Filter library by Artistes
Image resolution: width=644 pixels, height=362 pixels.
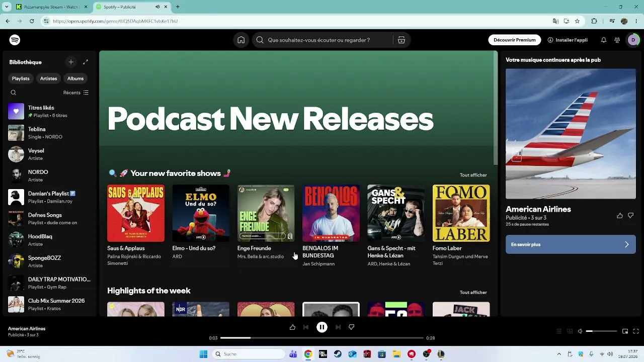[x=49, y=78]
